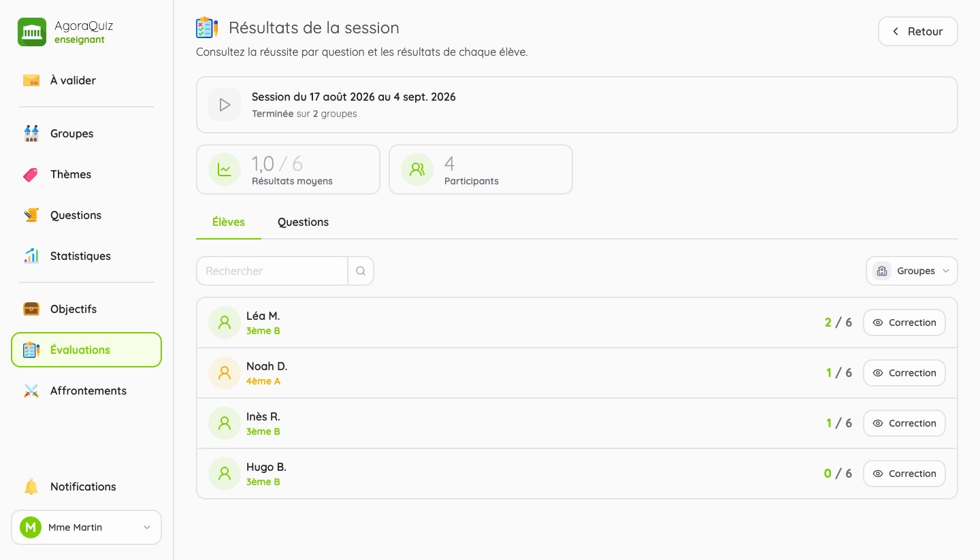980x560 pixels.
Task: Click Hugo B.'s avatar icon
Action: (225, 474)
